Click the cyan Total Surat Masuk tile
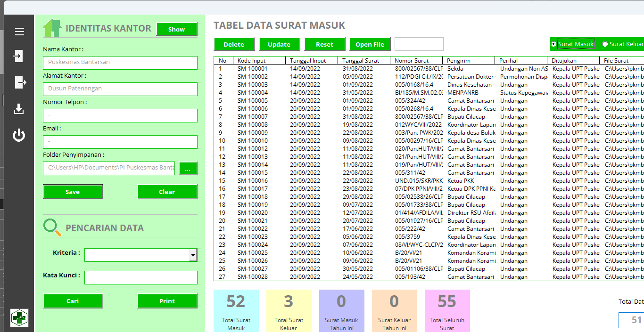The image size is (644, 332). pos(236,310)
